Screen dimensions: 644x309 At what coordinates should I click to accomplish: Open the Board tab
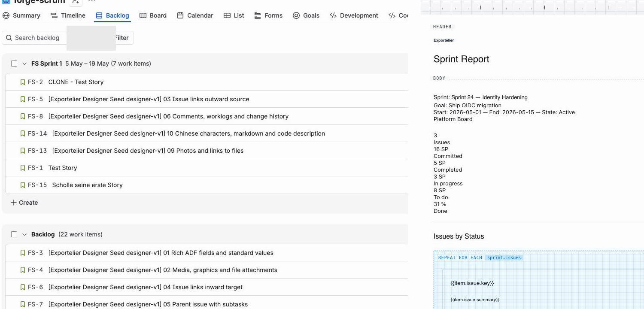(153, 15)
